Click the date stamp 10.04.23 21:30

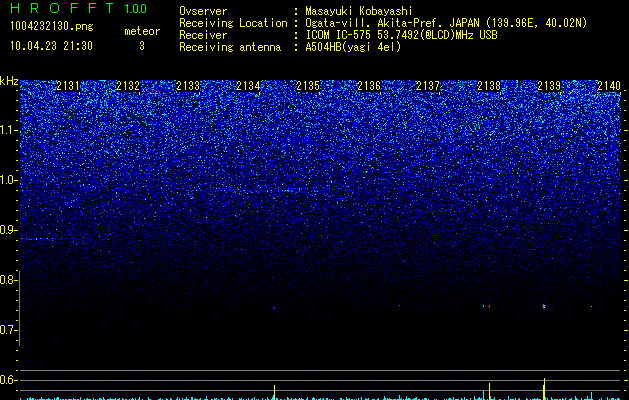[x=51, y=46]
